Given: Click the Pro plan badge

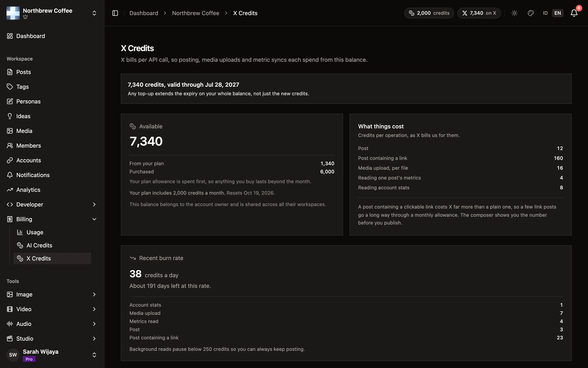Looking at the screenshot, I should pyautogui.click(x=29, y=359).
